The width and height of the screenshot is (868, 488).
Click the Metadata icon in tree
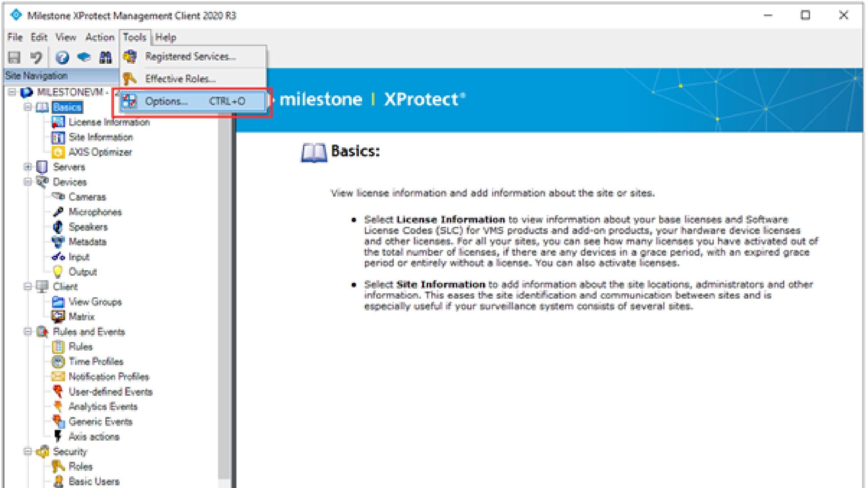(x=58, y=242)
